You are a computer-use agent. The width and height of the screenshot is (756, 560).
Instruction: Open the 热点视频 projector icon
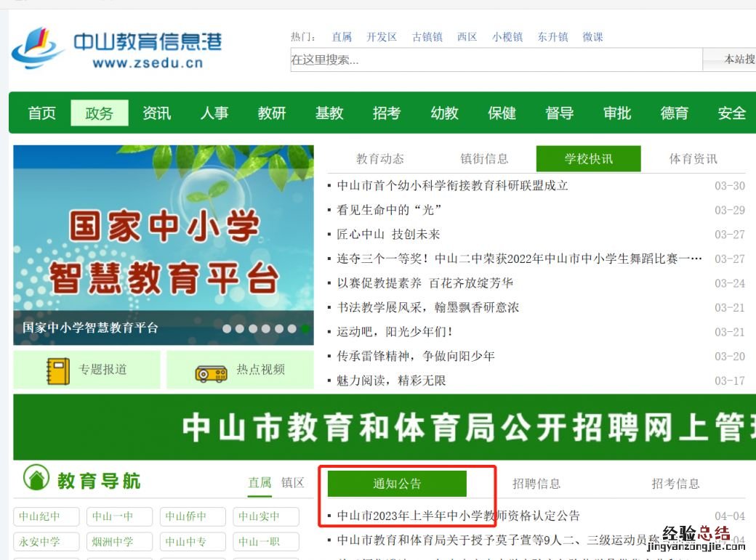[212, 374]
